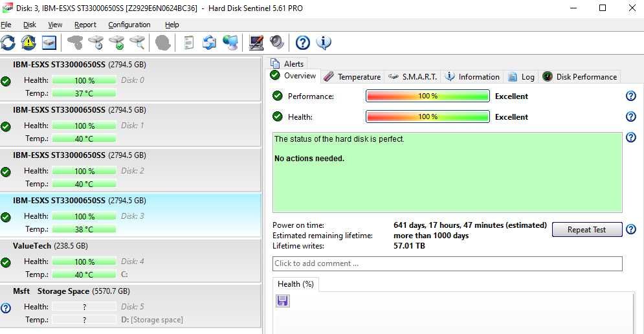644x334 pixels.
Task: Select the ValueTech (238.5 GB) disk
Action: pyautogui.click(x=130, y=261)
